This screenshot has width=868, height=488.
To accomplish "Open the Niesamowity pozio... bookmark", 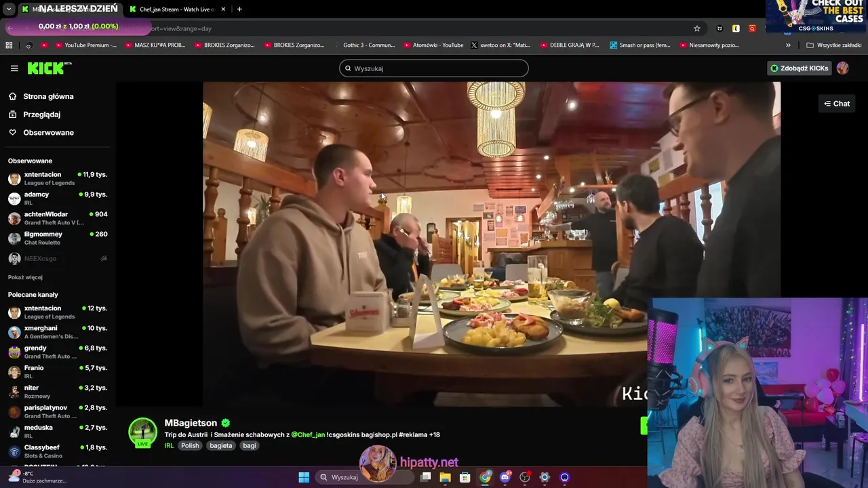I will click(709, 45).
